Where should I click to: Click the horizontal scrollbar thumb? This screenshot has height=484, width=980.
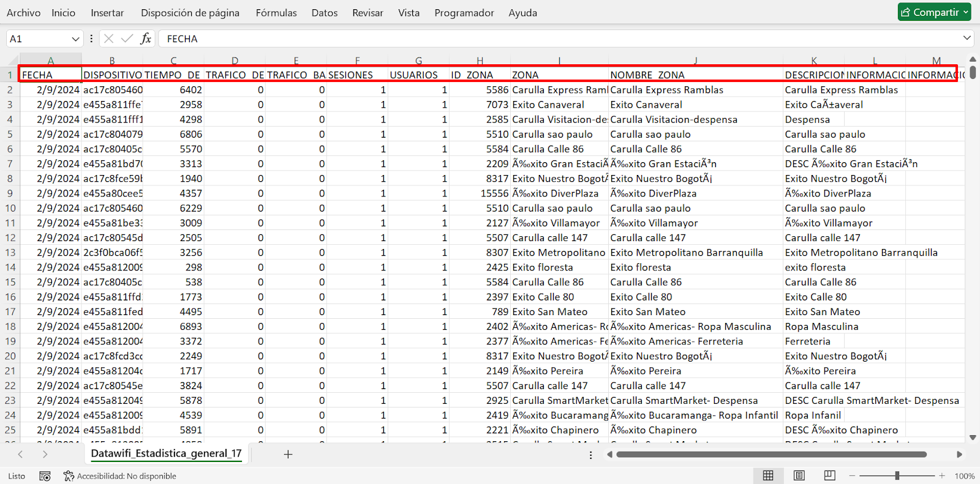coord(772,455)
